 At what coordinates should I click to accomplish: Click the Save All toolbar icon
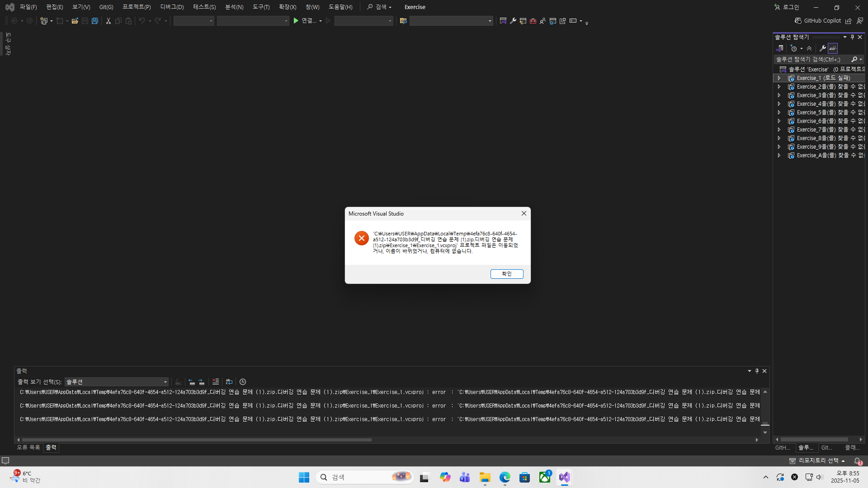pos(95,21)
